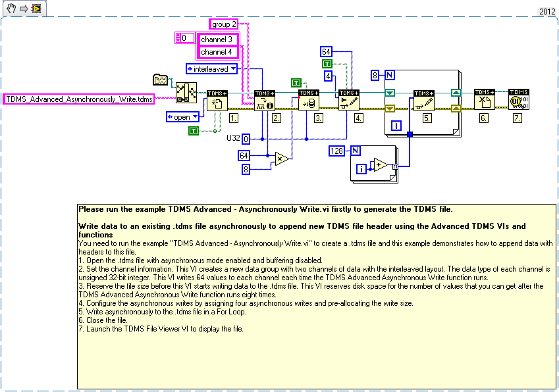Click the 64 constant wired to Multiply
This screenshot has height=392, width=559.
pos(244,156)
